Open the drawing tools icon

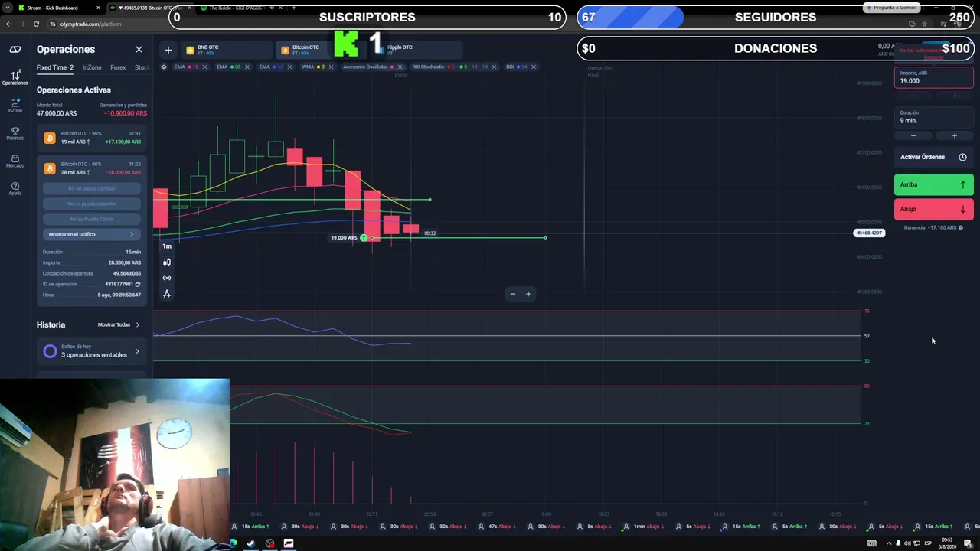click(x=167, y=294)
